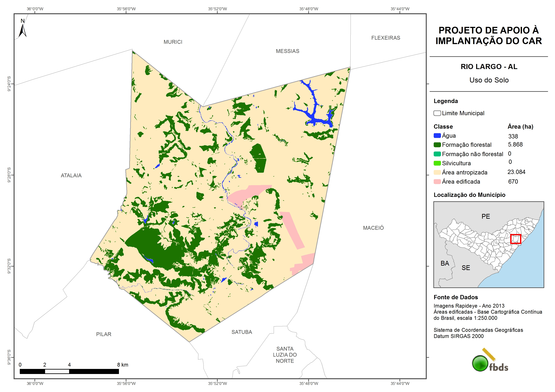Click the beige Área antropizada swatch
Screen dimensions: 555x392
coord(437,172)
